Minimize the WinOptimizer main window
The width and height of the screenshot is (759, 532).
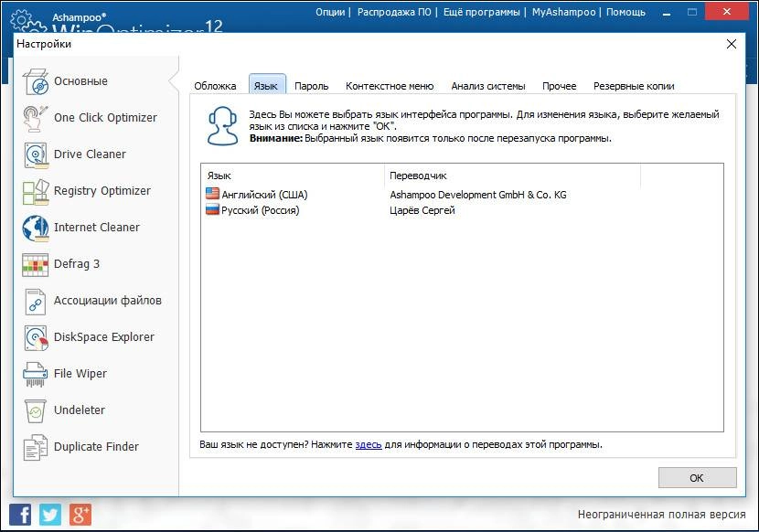(667, 13)
